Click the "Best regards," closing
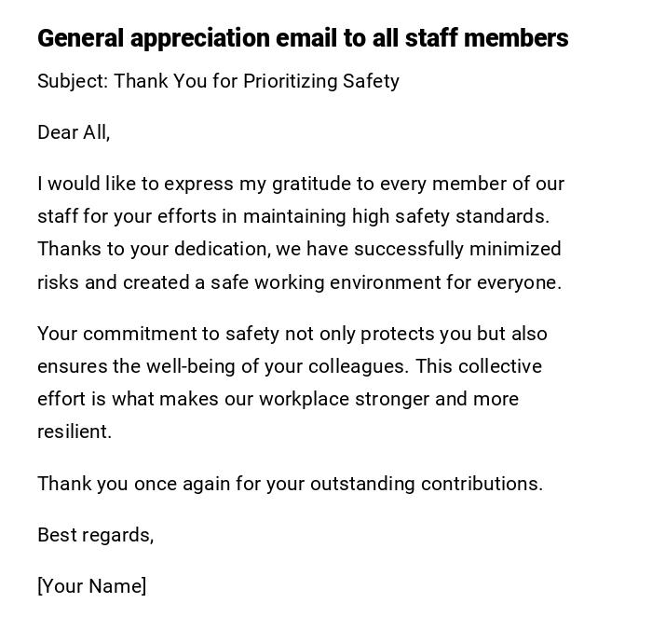 95,535
